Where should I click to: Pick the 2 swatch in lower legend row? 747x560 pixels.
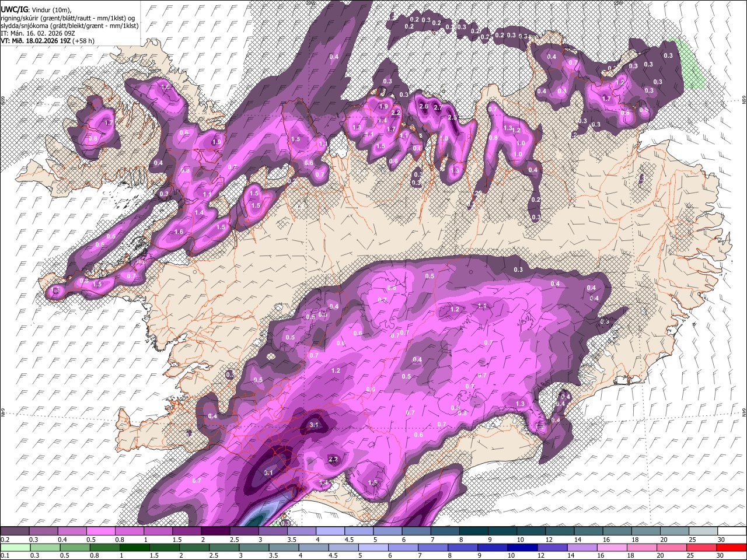point(194,547)
